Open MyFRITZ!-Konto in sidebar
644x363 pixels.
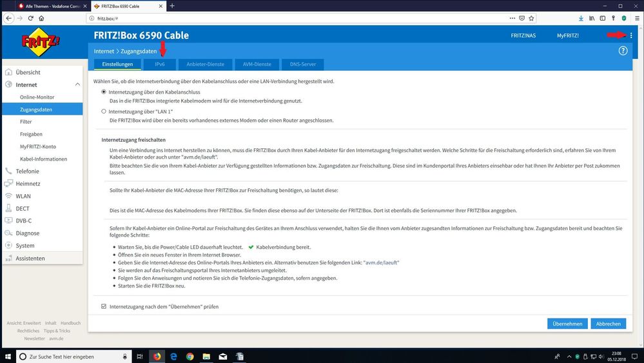click(x=38, y=146)
